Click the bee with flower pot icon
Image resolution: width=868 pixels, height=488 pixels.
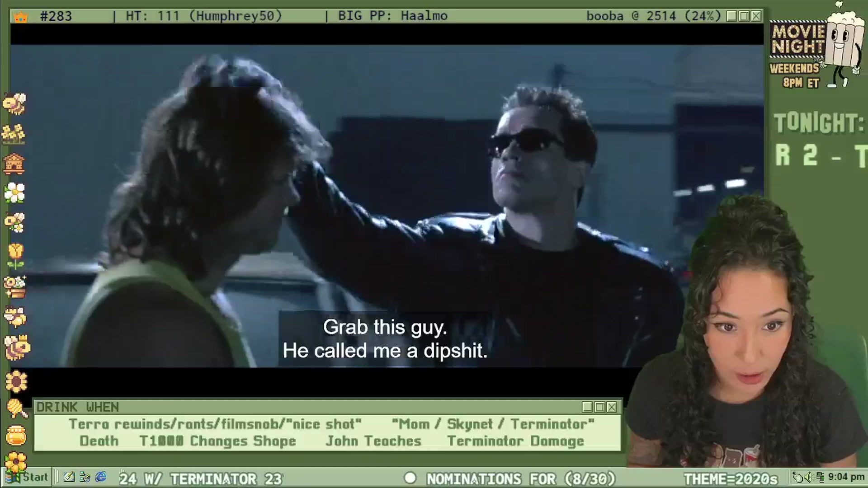(x=15, y=287)
